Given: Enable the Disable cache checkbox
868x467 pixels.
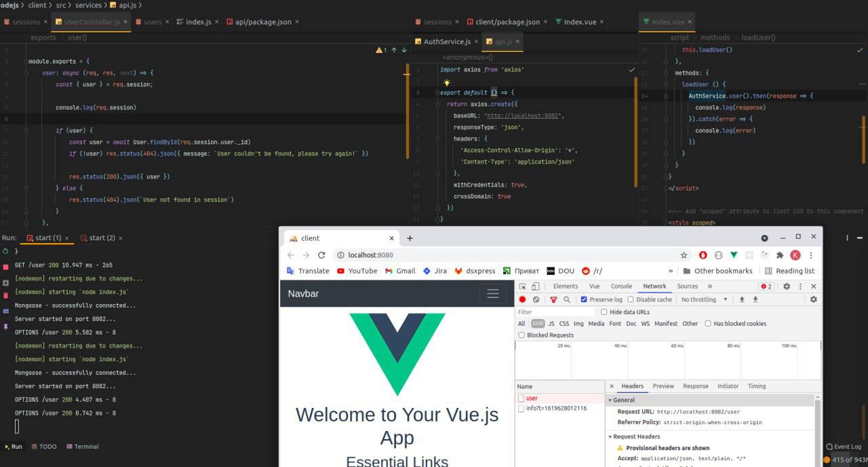Looking at the screenshot, I should pyautogui.click(x=631, y=299).
